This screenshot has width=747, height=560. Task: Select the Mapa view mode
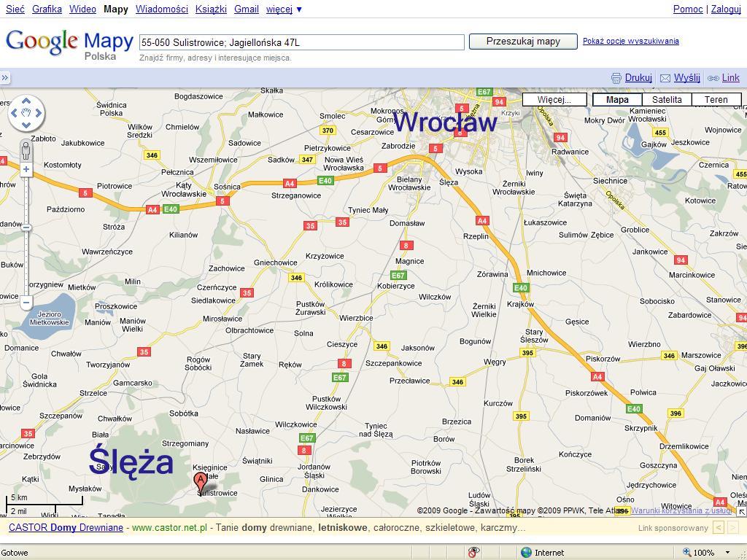(617, 99)
